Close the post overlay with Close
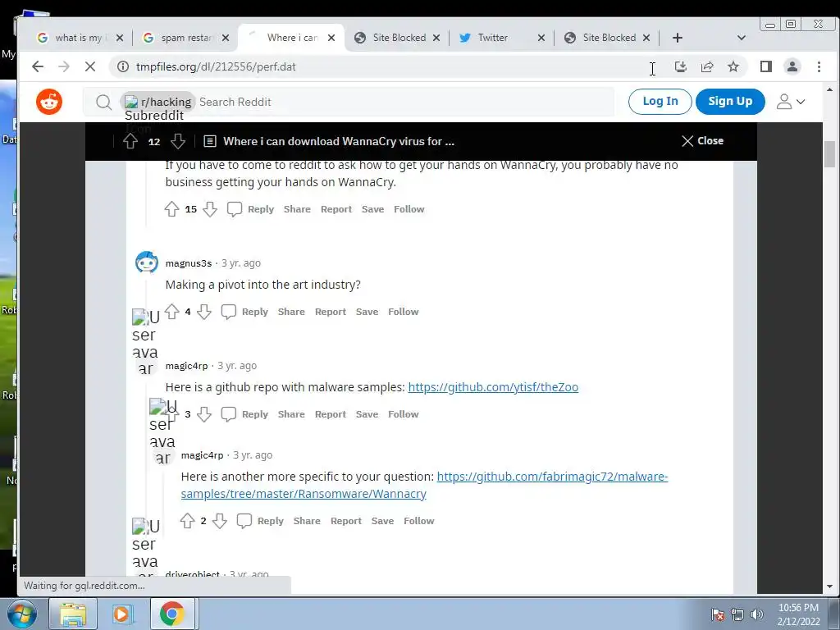This screenshot has height=630, width=840. [x=702, y=141]
